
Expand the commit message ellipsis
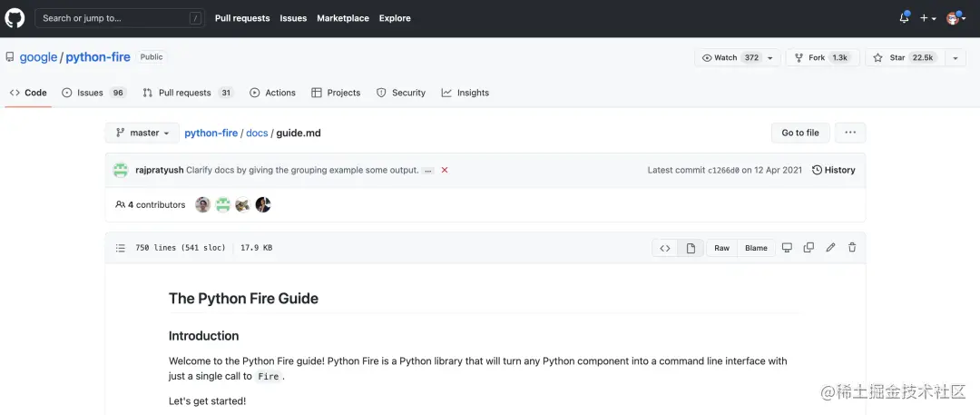428,171
